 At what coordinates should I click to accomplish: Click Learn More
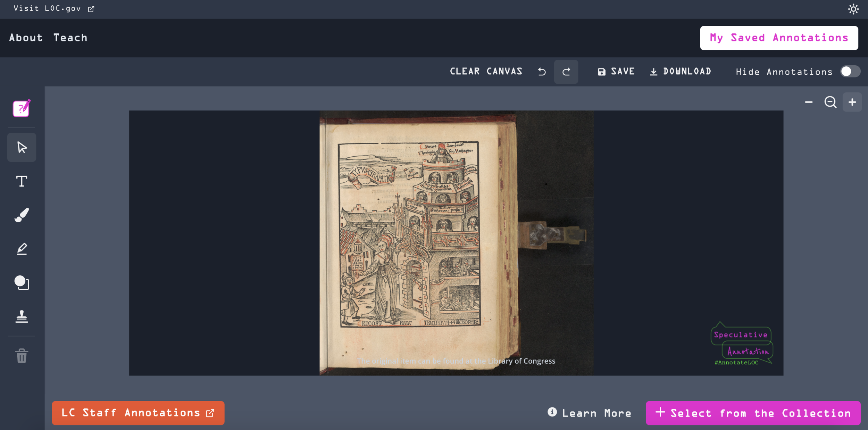coord(590,413)
